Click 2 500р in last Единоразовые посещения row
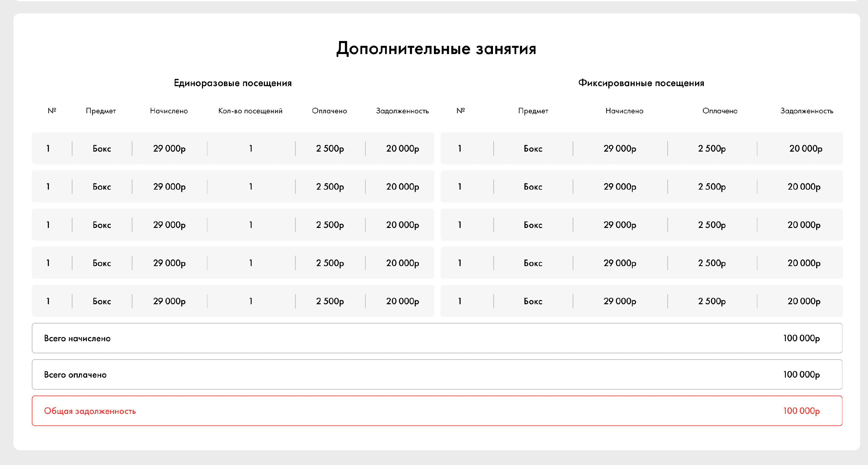Screen dimensions: 868x465 click(329, 301)
